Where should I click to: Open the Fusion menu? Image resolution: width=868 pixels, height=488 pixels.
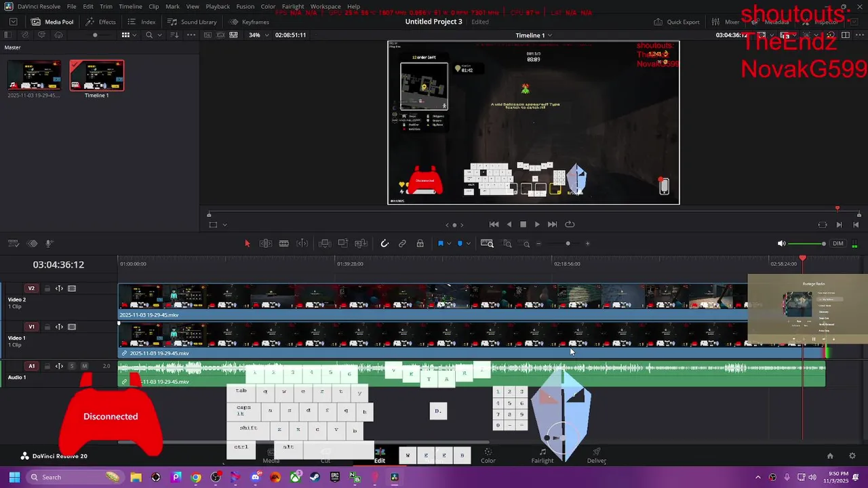pyautogui.click(x=245, y=6)
